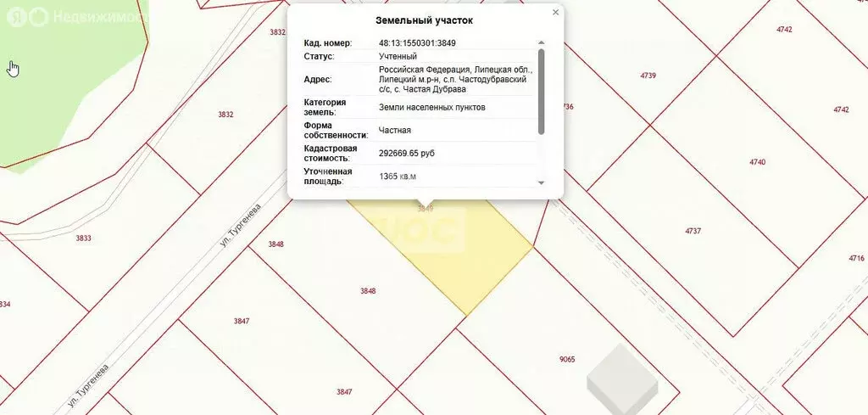The width and height of the screenshot is (868, 415).
Task: Choose parcel 4740 on the map
Action: 757,161
